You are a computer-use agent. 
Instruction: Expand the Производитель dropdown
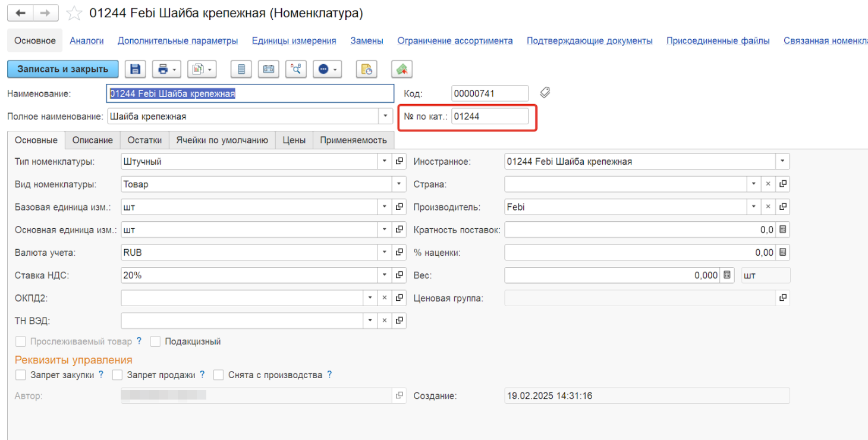click(x=754, y=207)
